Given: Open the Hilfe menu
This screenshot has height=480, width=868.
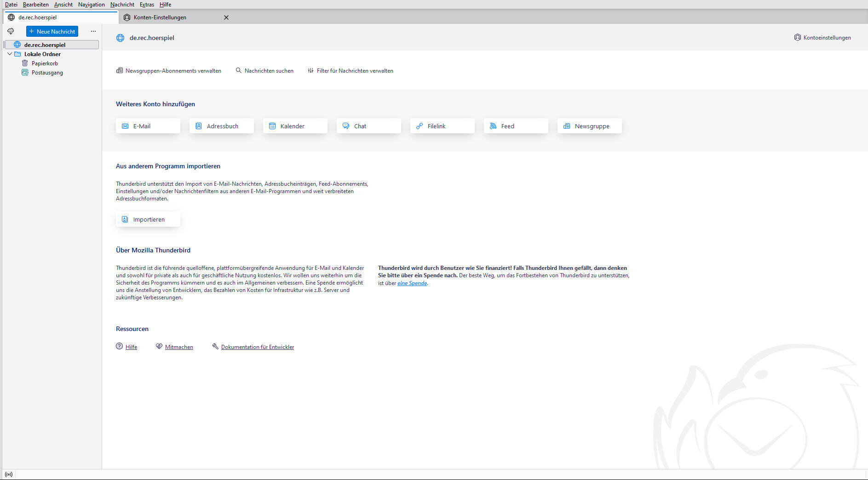Looking at the screenshot, I should 166,5.
